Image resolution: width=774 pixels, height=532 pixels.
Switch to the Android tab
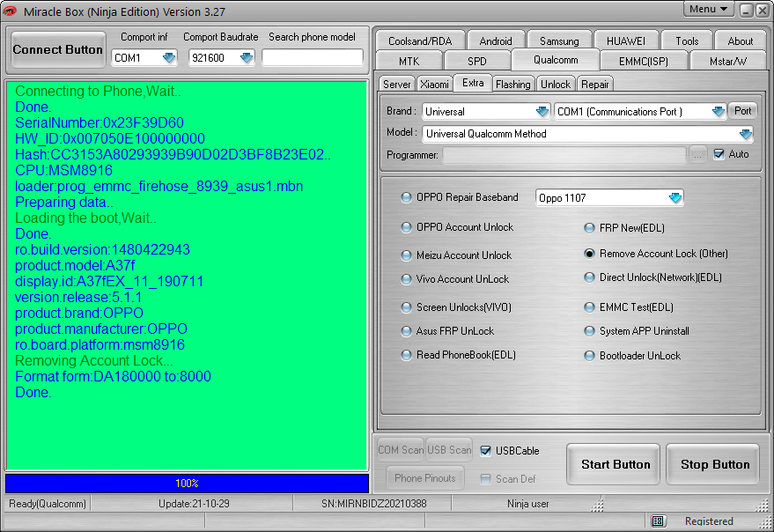click(x=495, y=41)
